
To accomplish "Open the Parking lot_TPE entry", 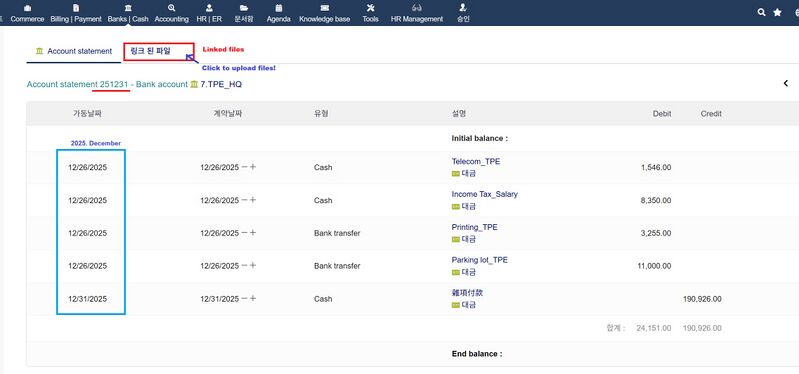I will 480,260.
